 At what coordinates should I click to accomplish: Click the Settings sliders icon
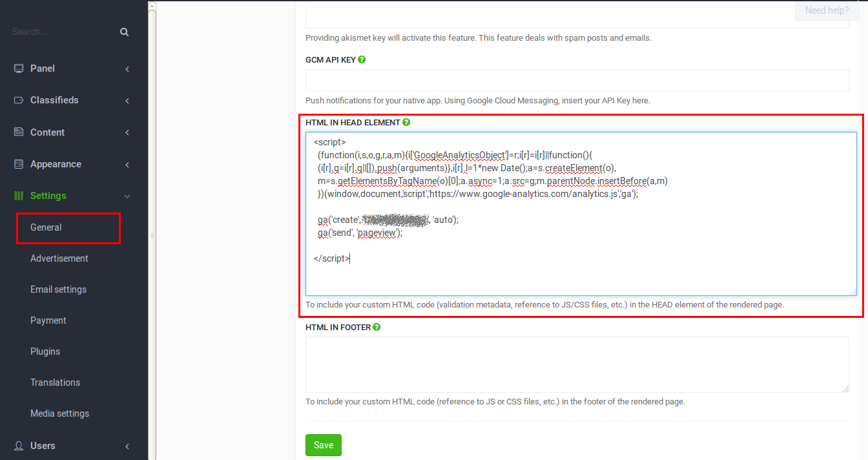19,196
